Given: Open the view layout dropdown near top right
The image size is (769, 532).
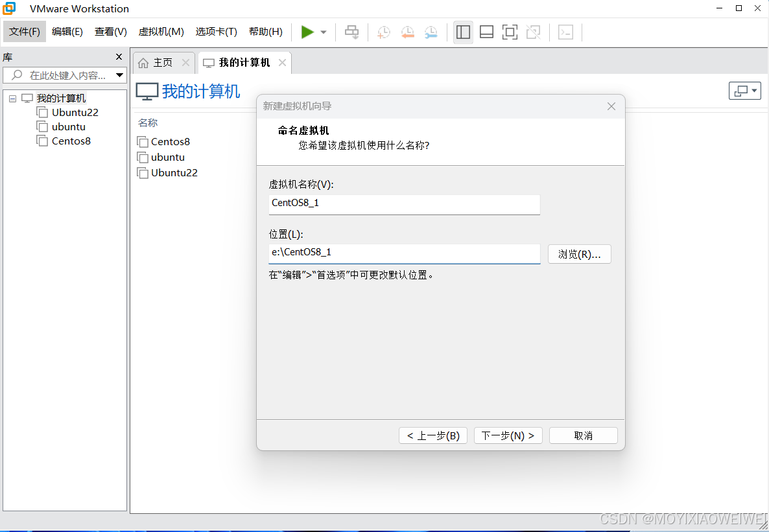Looking at the screenshot, I should 744,90.
